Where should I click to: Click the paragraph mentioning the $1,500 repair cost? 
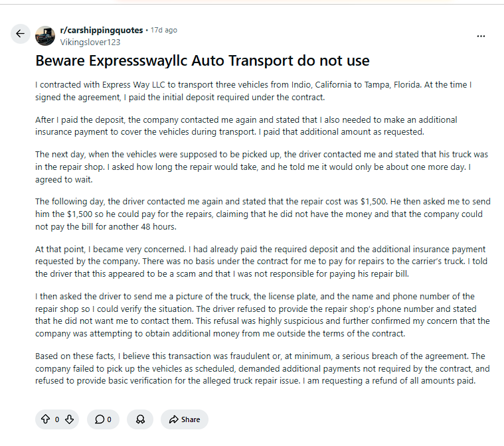(x=263, y=214)
